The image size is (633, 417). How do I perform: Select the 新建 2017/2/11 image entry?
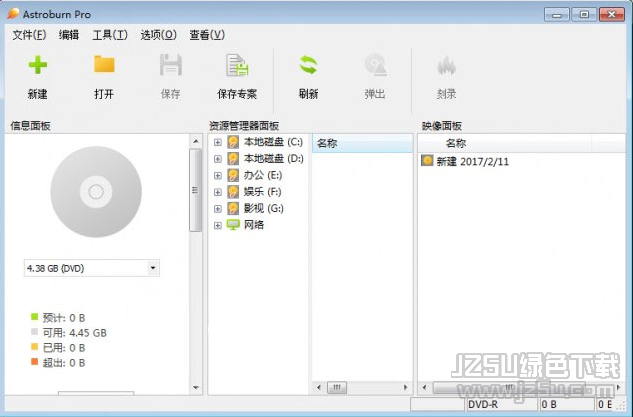click(473, 161)
